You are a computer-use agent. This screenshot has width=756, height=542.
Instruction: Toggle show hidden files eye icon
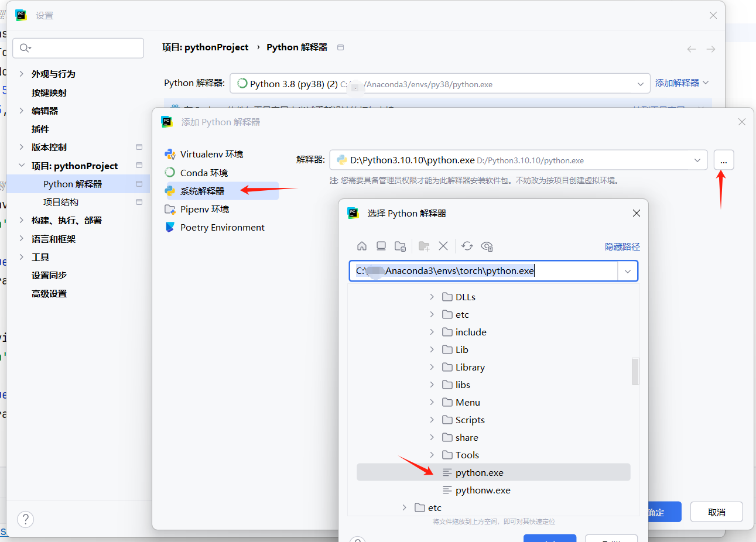pos(487,246)
